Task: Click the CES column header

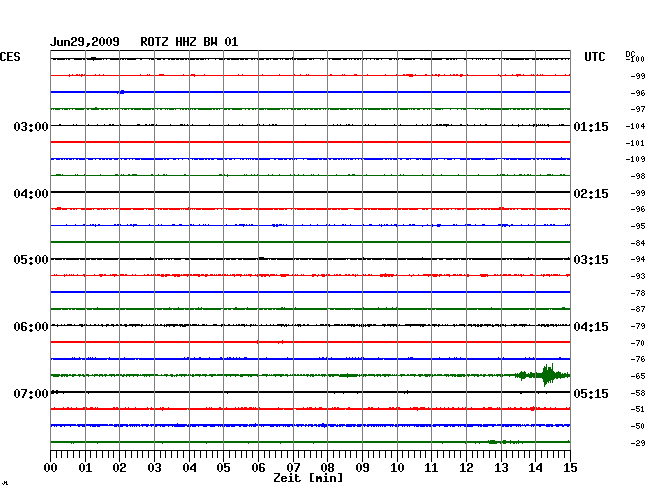Action: [10, 57]
